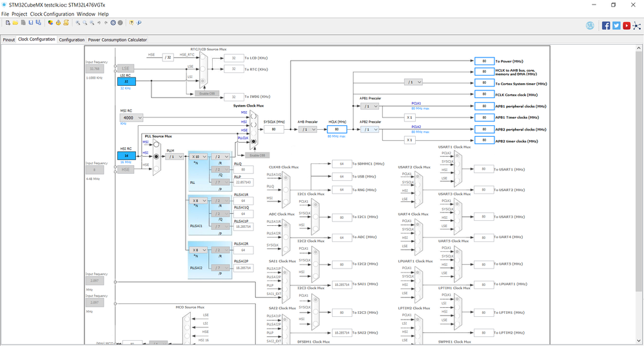This screenshot has width=644, height=346.
Task: Click the Enable CSS button under the System Clock Mux
Action: coord(257,155)
